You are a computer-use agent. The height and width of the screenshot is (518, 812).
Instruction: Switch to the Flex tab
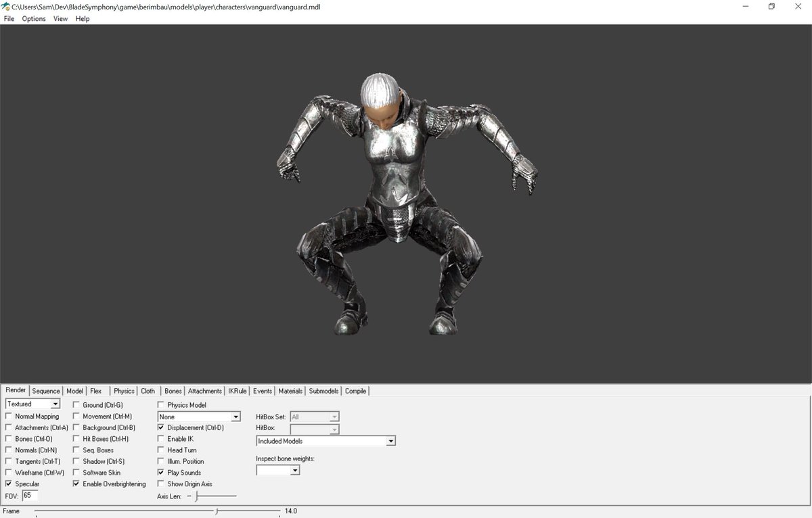click(x=96, y=391)
